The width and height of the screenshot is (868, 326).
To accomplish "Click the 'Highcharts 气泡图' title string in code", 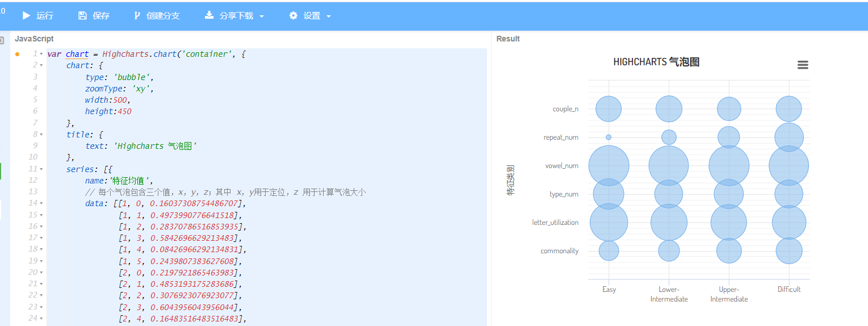I will pyautogui.click(x=155, y=146).
